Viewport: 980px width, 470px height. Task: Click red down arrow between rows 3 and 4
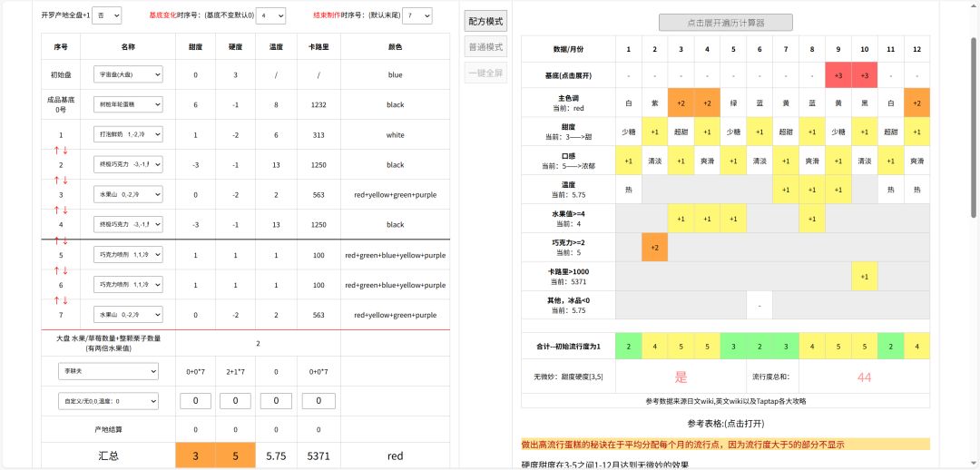[x=65, y=210]
